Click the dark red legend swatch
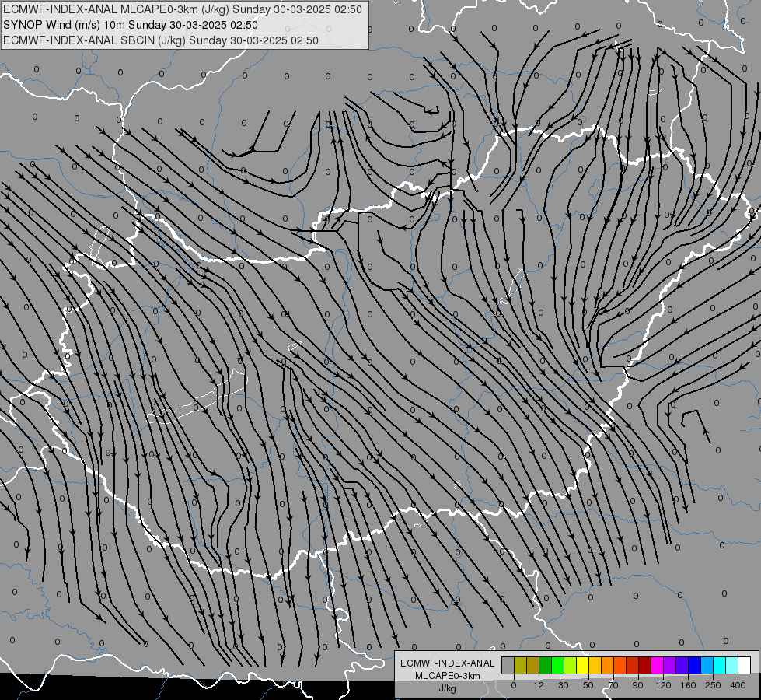 (645, 665)
